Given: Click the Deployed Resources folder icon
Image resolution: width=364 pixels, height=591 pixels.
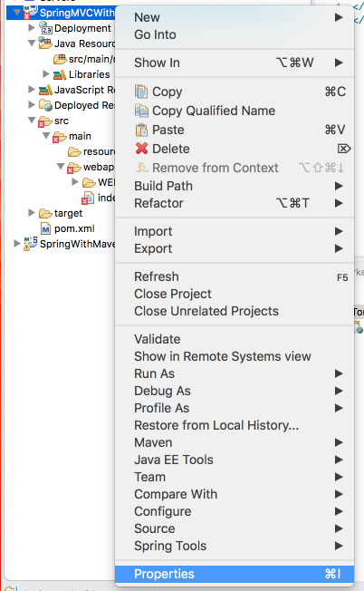Looking at the screenshot, I should click(x=45, y=105).
